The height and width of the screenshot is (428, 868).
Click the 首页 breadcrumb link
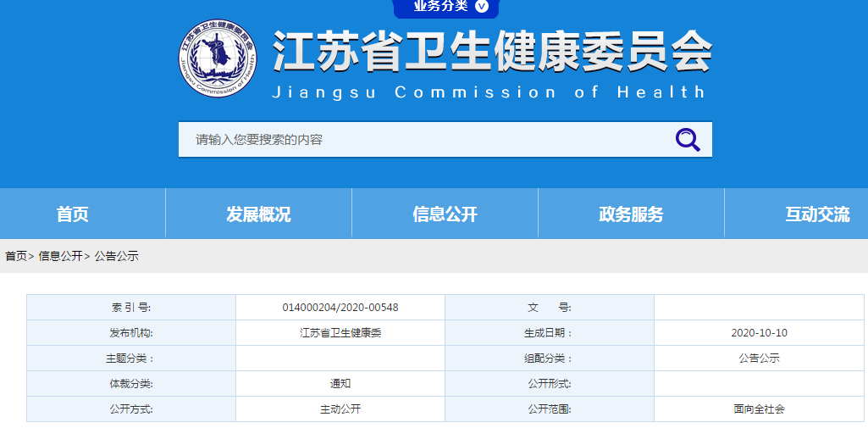(16, 256)
